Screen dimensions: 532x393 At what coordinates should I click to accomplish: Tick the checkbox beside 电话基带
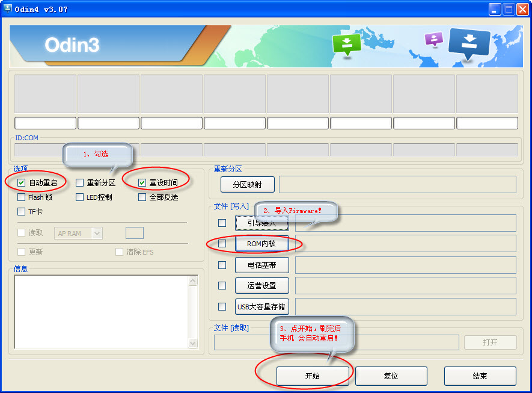point(222,265)
